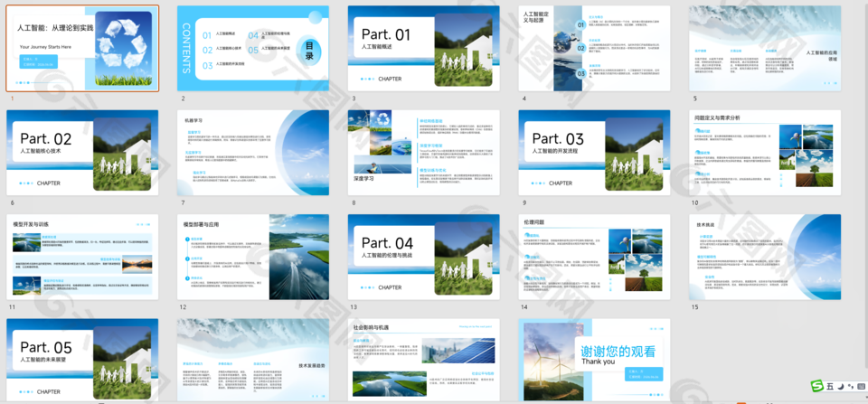Image resolution: width=868 pixels, height=404 pixels.
Task: Click the half-width moon icon in IME bar
Action: click(x=841, y=386)
